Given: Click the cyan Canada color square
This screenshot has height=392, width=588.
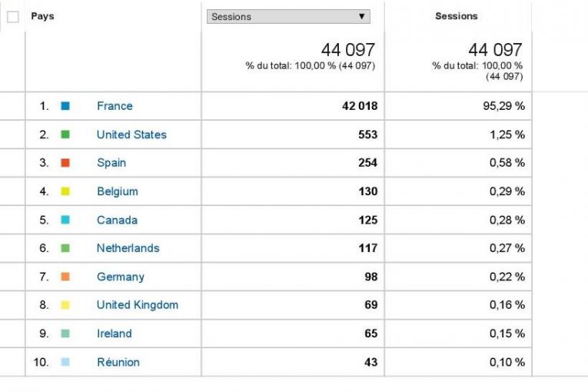Looking at the screenshot, I should click(x=65, y=220).
